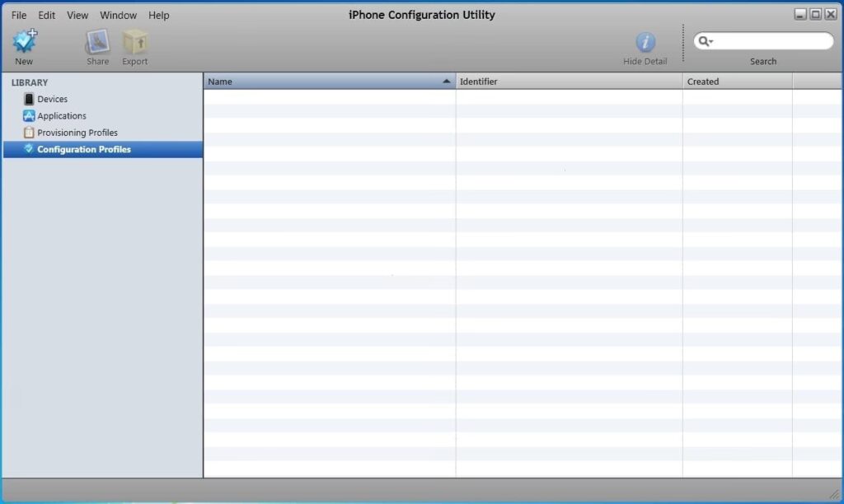Open the File menu
The width and height of the screenshot is (844, 504).
click(x=19, y=15)
